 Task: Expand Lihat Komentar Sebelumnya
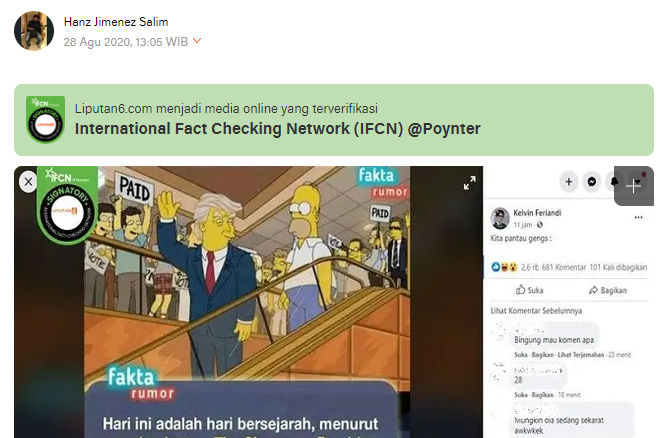click(x=536, y=310)
